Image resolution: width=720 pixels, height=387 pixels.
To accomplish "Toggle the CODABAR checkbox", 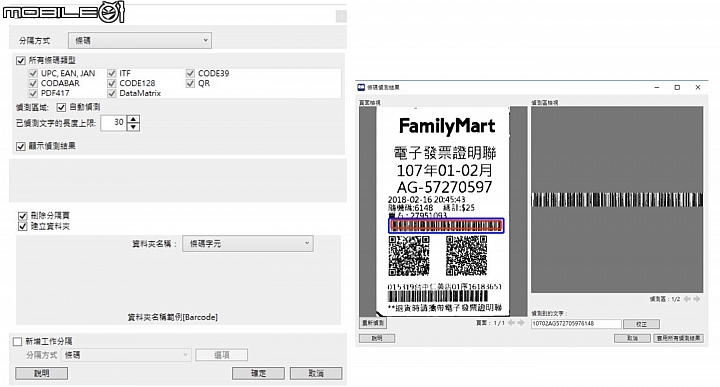I will coord(33,84).
